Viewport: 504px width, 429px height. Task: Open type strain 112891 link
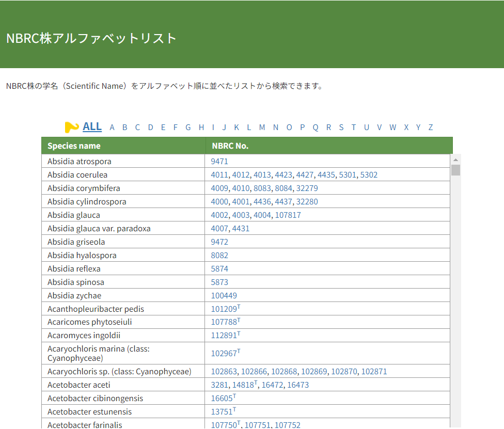pyautogui.click(x=225, y=336)
